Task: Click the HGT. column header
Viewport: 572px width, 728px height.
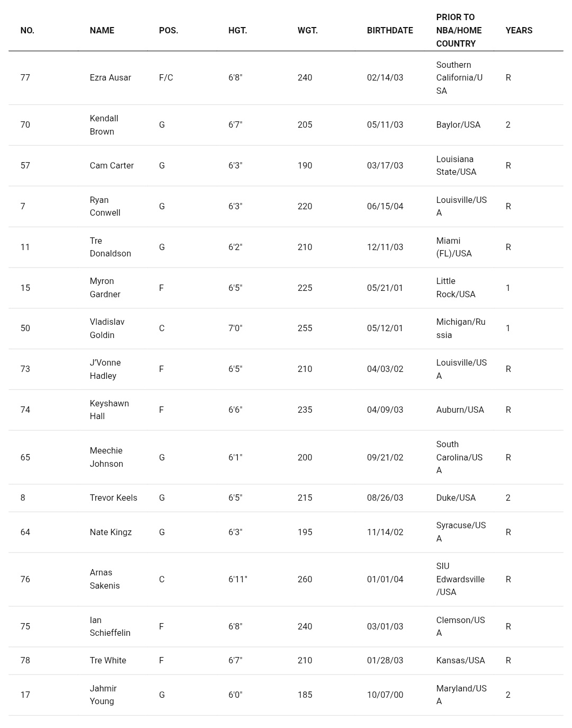Action: pos(237,31)
